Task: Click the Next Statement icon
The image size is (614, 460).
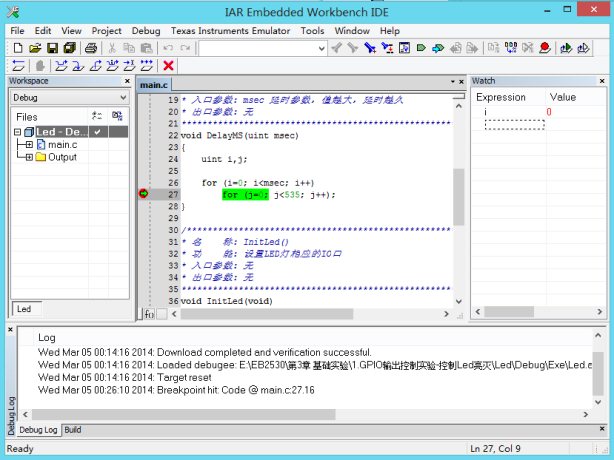Action: point(112,65)
